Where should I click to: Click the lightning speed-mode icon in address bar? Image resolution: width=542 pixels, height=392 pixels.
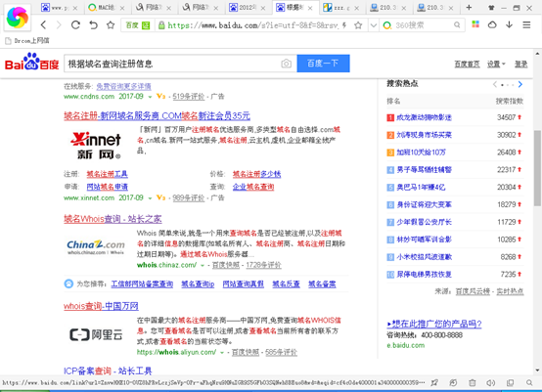tap(344, 24)
